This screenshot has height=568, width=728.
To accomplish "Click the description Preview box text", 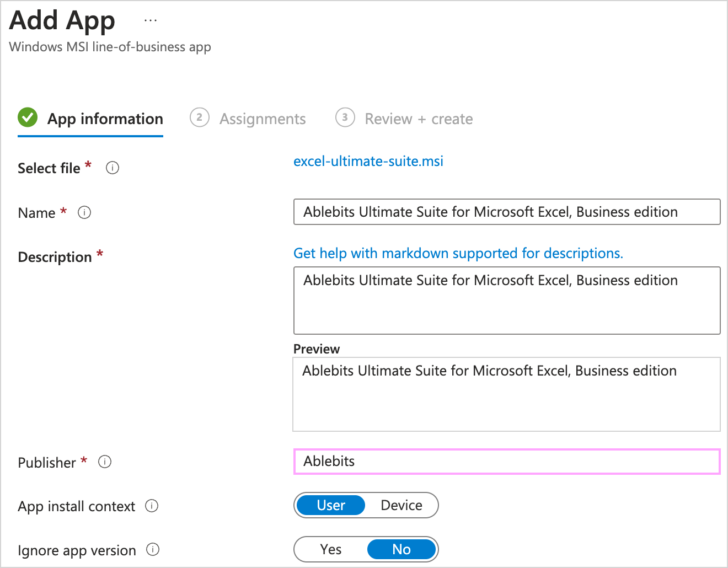I will click(489, 371).
